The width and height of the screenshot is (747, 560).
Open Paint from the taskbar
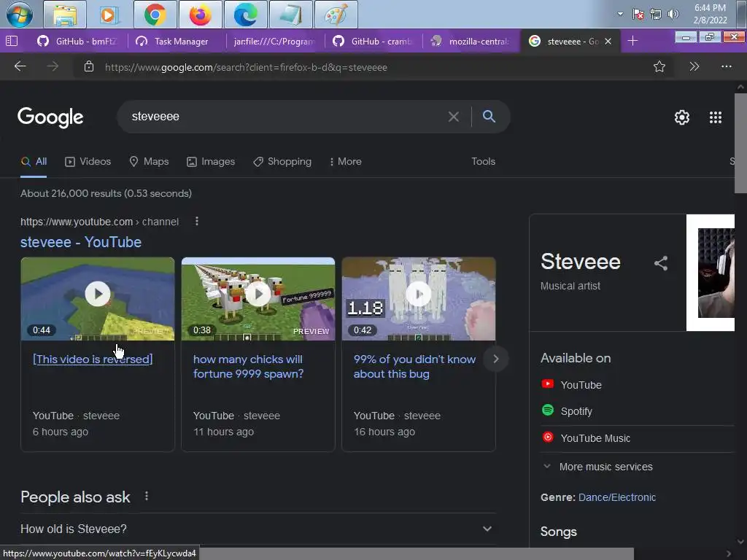pyautogui.click(x=336, y=15)
